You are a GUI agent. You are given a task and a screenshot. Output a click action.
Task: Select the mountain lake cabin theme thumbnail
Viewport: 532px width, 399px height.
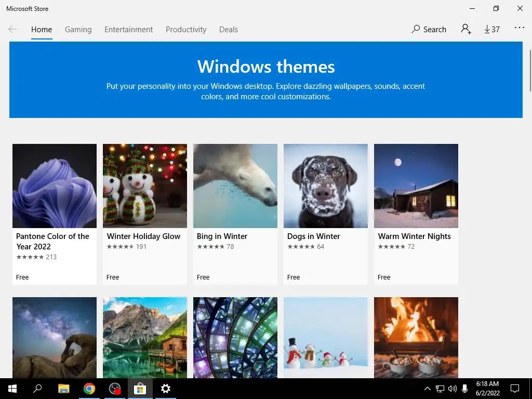145,338
